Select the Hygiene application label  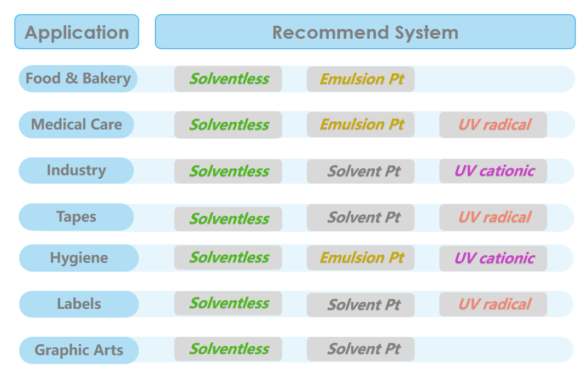(79, 258)
